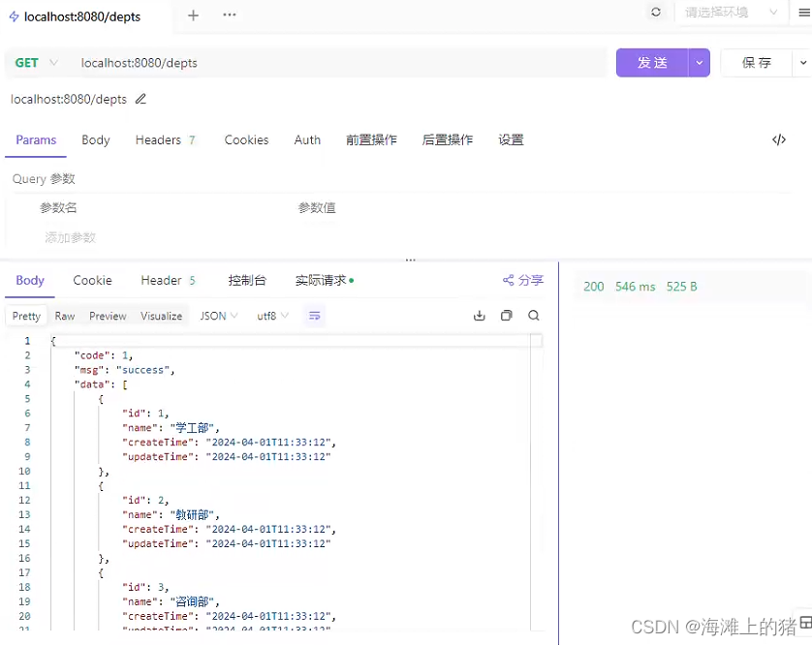Open the 控制台 console tab
The image size is (812, 645).
tap(246, 280)
